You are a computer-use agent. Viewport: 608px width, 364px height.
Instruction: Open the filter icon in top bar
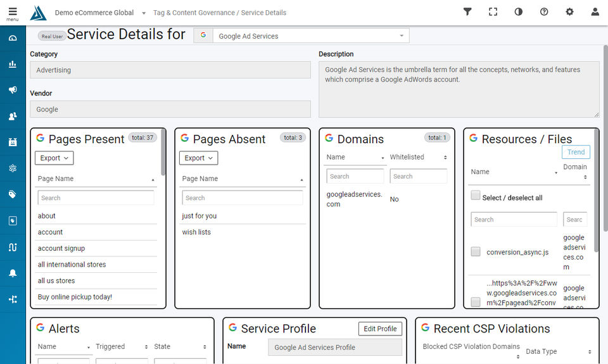467,12
